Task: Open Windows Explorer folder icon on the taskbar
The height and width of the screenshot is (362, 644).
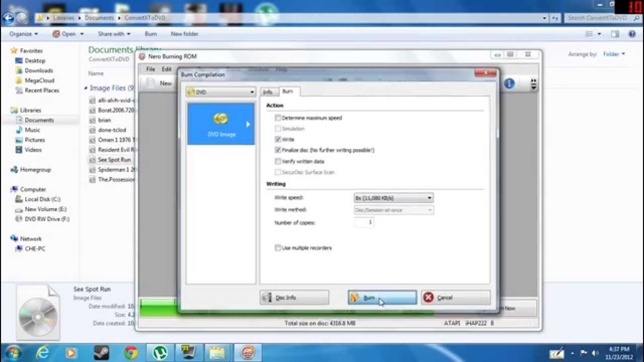Action: [x=217, y=352]
